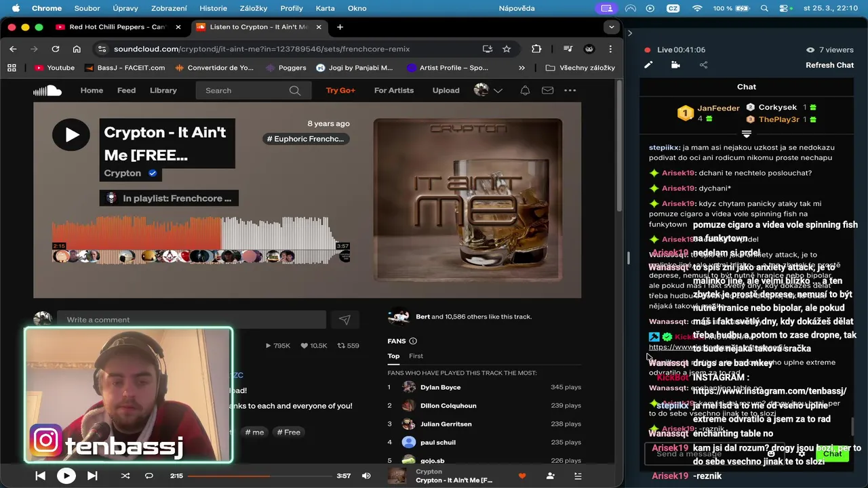Open the It Ain't Me album artwork
Viewport: 868px width, 488px height.
468,199
